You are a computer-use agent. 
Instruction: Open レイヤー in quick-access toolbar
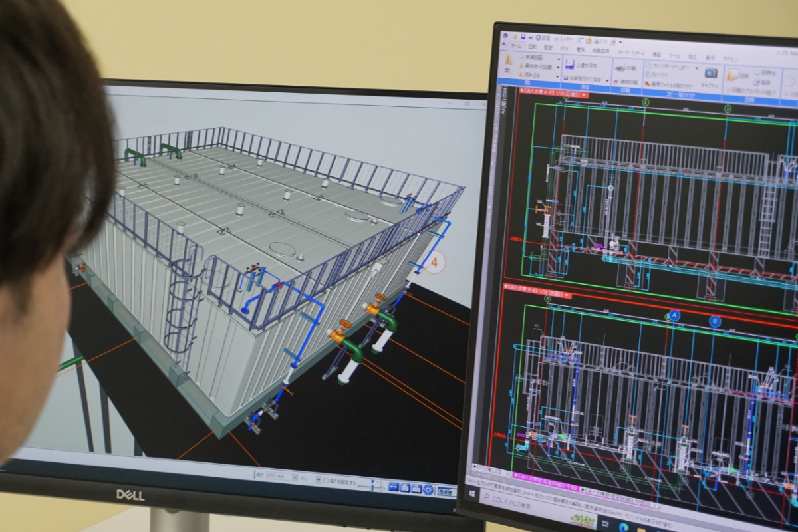pos(564,39)
